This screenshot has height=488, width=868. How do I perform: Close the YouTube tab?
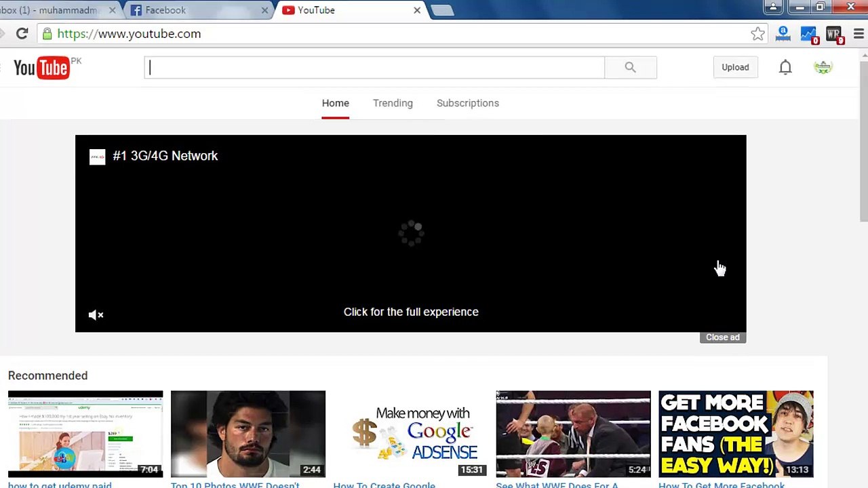click(x=417, y=10)
